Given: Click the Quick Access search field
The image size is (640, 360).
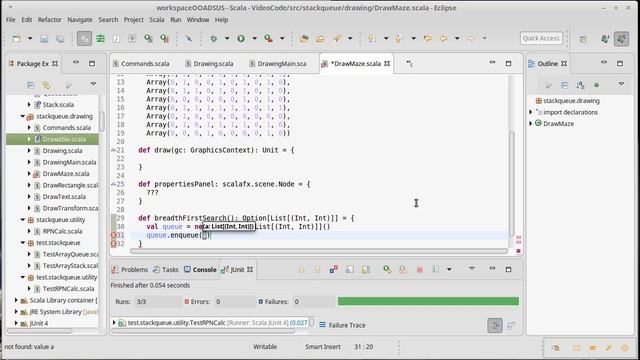Looking at the screenshot, I should click(x=541, y=38).
